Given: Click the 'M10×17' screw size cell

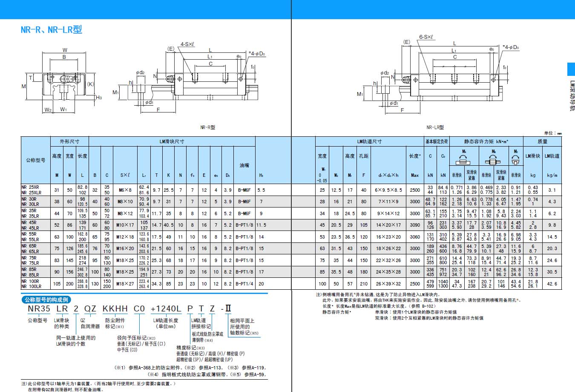Looking at the screenshot, I should (x=125, y=225).
